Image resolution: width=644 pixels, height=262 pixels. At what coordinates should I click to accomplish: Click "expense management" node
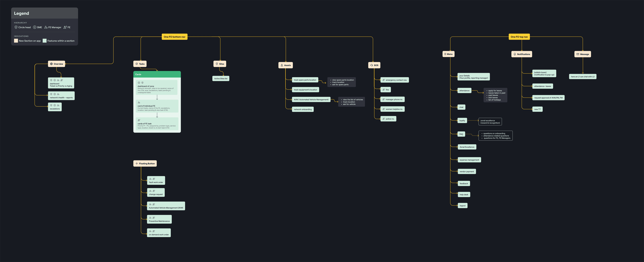(469, 160)
